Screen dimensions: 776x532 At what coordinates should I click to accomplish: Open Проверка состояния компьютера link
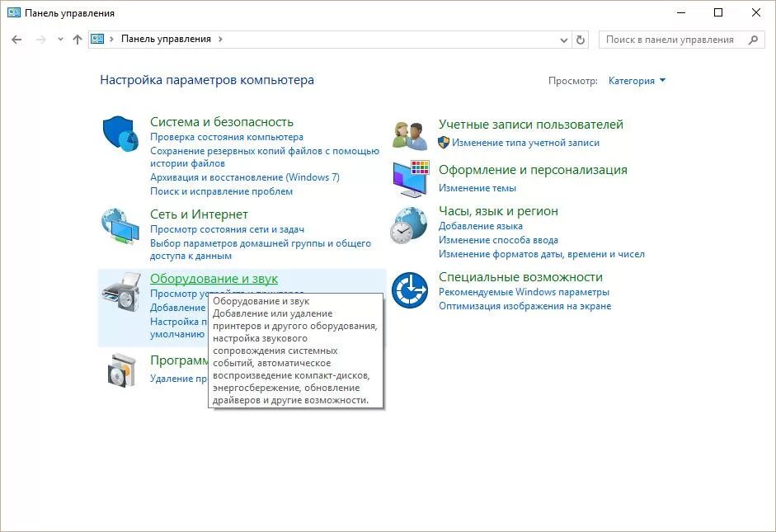coord(227,137)
